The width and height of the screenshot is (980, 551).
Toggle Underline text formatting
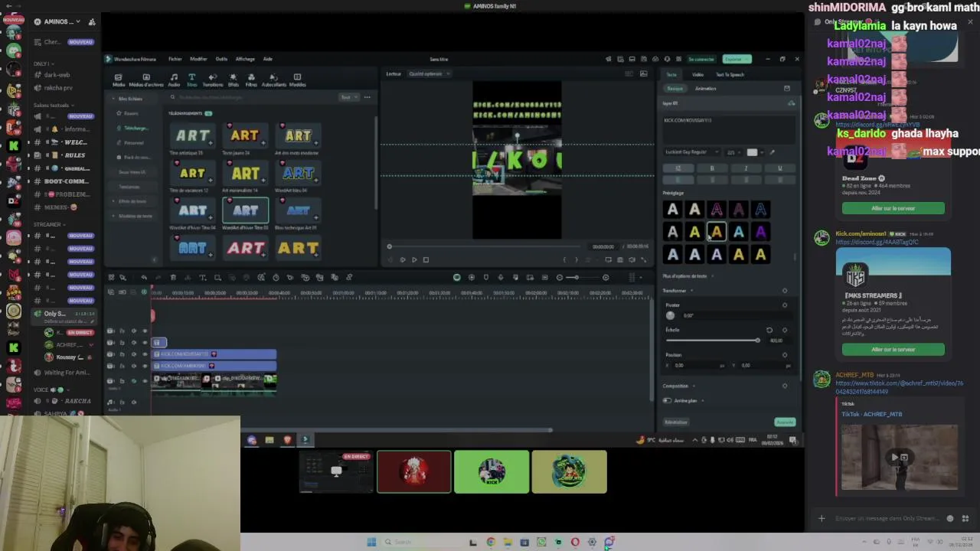pyautogui.click(x=779, y=168)
